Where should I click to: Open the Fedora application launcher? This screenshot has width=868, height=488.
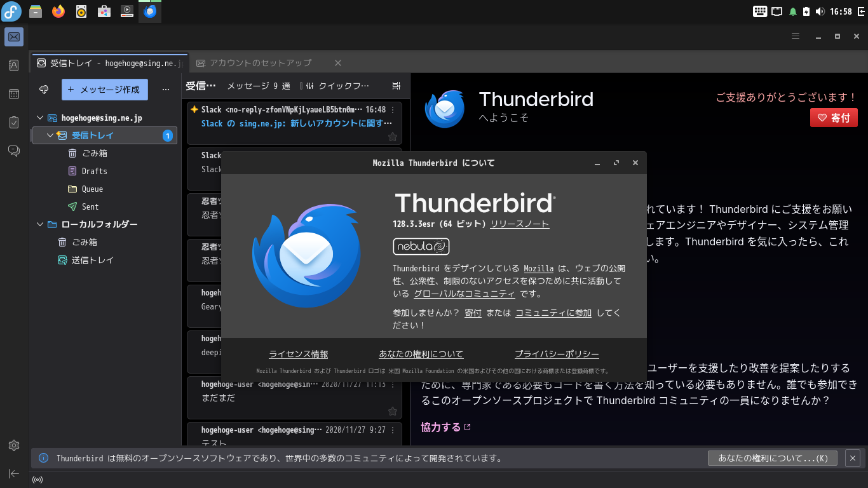tap(11, 11)
